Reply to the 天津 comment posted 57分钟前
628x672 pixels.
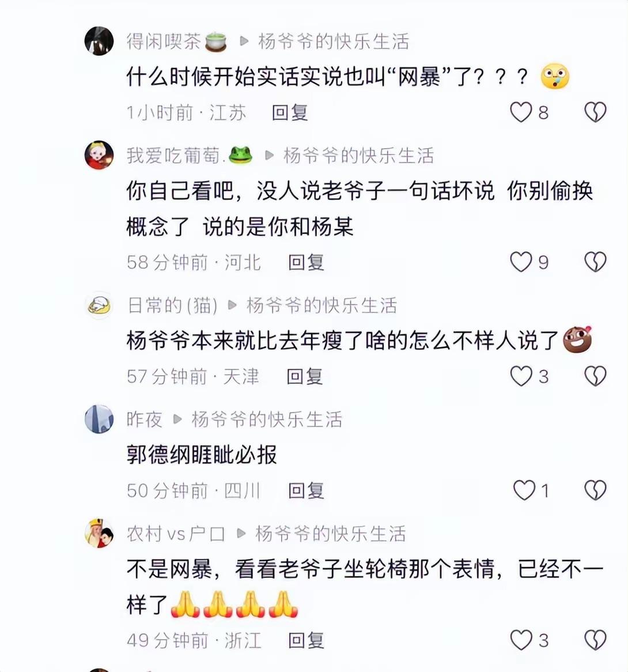[x=304, y=377]
